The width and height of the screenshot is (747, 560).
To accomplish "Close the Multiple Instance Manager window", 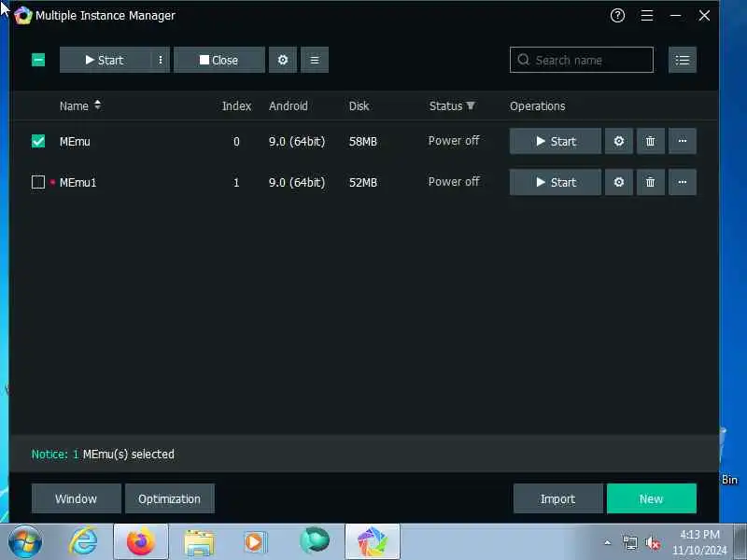I will coord(704,16).
